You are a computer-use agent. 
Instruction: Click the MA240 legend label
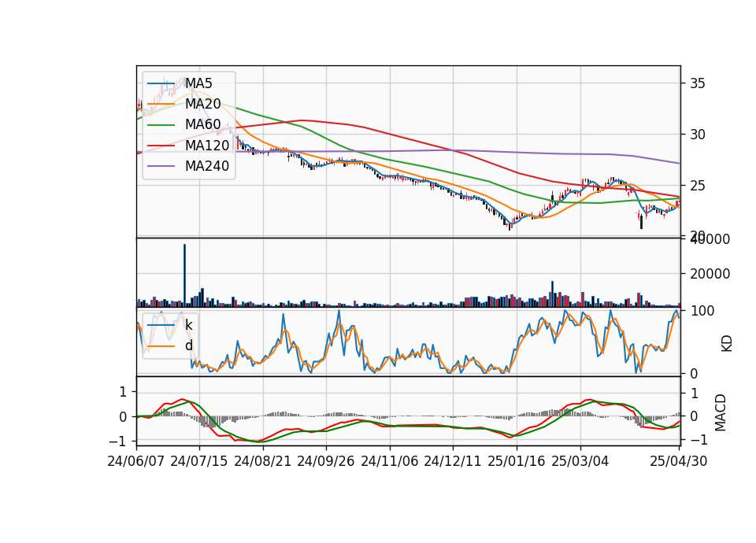tap(207, 166)
